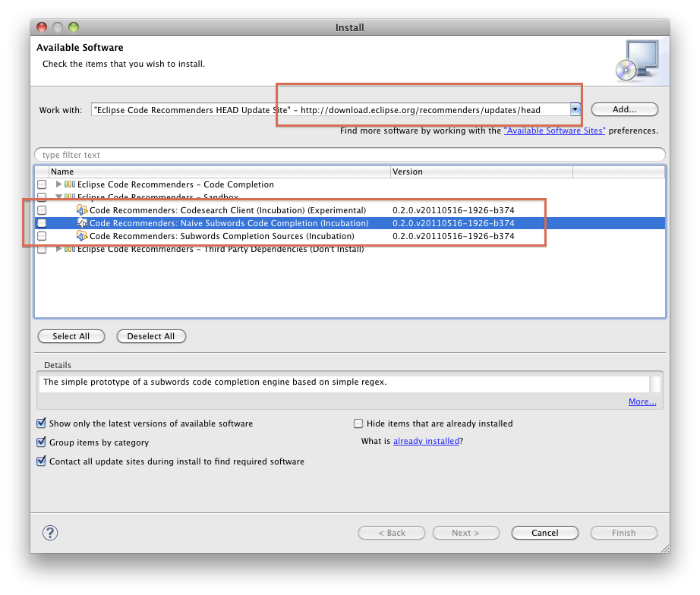Image resolution: width=700 pixels, height=595 pixels.
Task: Click the Name column header
Action: (x=219, y=172)
